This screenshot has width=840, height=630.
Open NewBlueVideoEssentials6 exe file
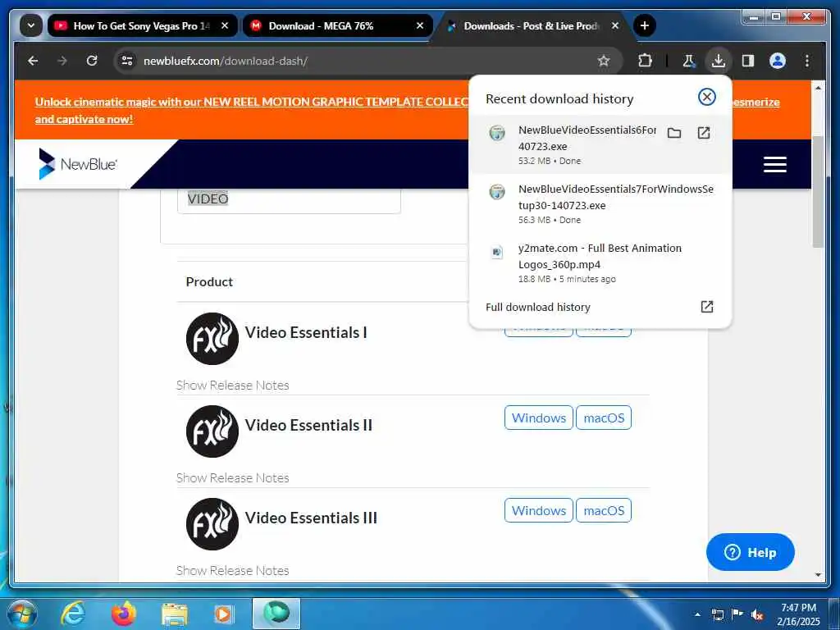click(x=703, y=133)
